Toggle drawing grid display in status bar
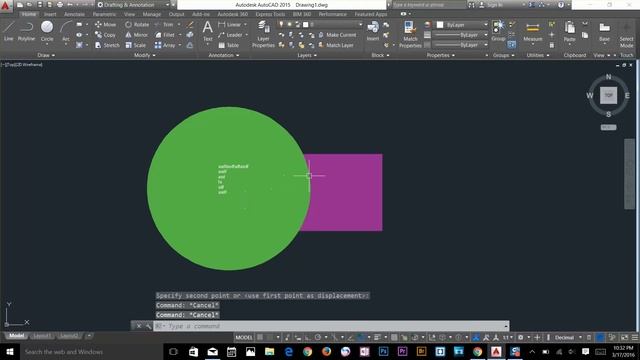The height and width of the screenshot is (360, 640). (260, 337)
